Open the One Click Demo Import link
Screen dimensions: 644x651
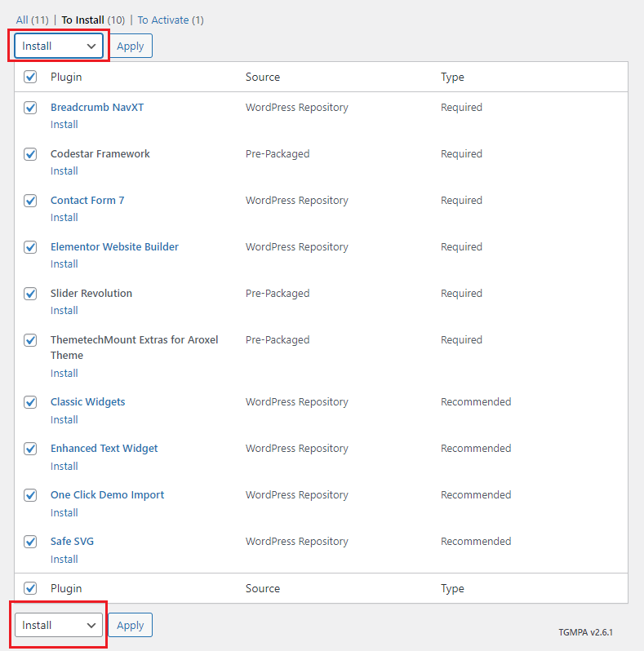(x=107, y=494)
